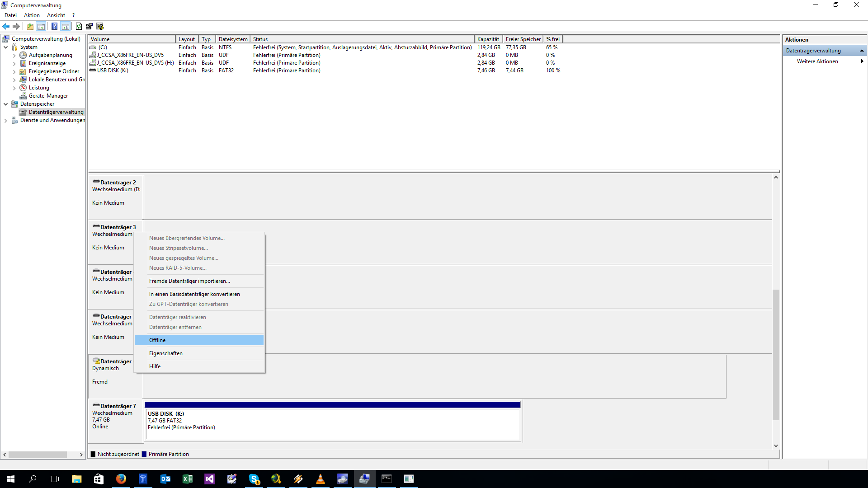Viewport: 868px width, 488px height.
Task: Click the Back arrow toolbar icon
Action: click(6, 26)
